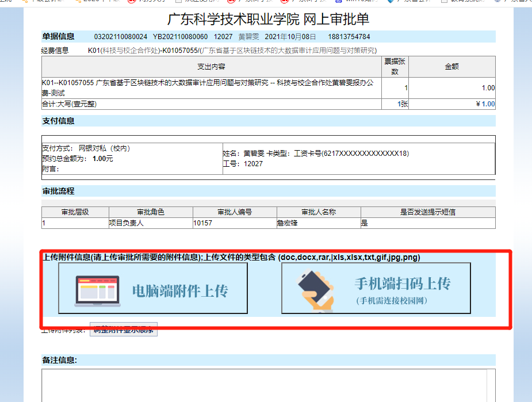Click the 预约总金额为: 1.00元 line
532x402 pixels.
coord(78,159)
